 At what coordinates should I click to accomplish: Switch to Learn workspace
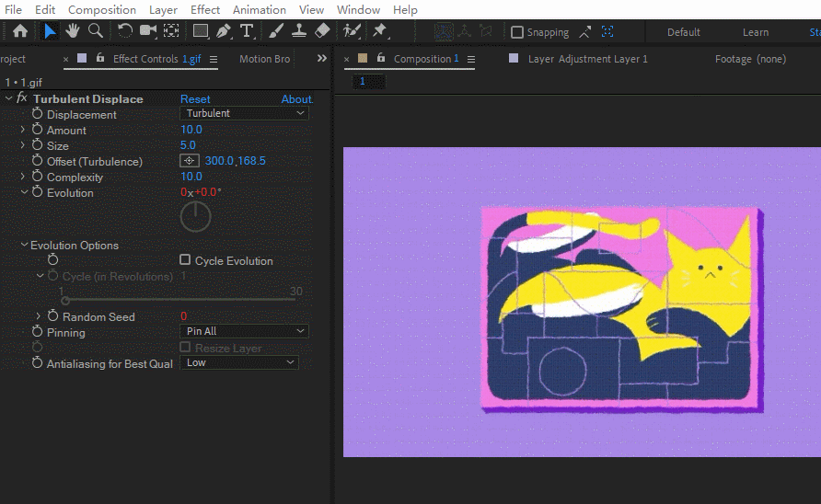(x=756, y=32)
